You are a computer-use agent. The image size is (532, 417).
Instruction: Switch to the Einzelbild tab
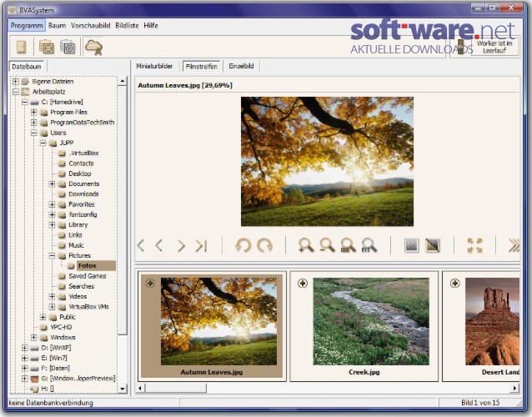[241, 66]
